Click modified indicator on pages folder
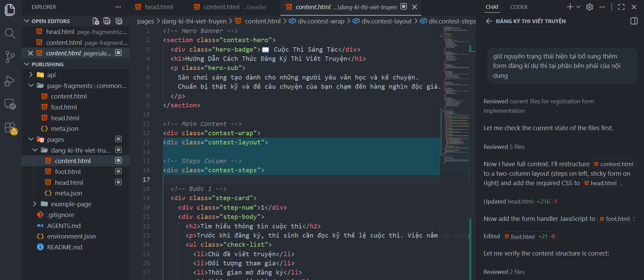The height and width of the screenshot is (280, 644). pos(118,139)
